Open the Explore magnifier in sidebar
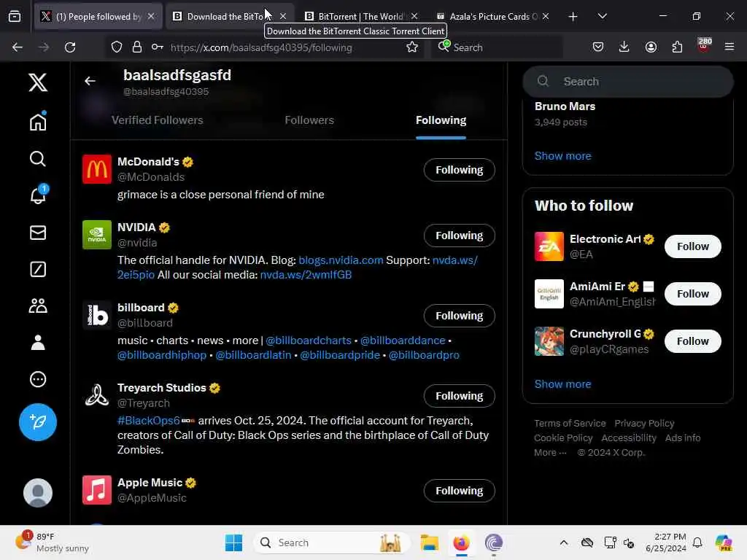 click(x=38, y=158)
